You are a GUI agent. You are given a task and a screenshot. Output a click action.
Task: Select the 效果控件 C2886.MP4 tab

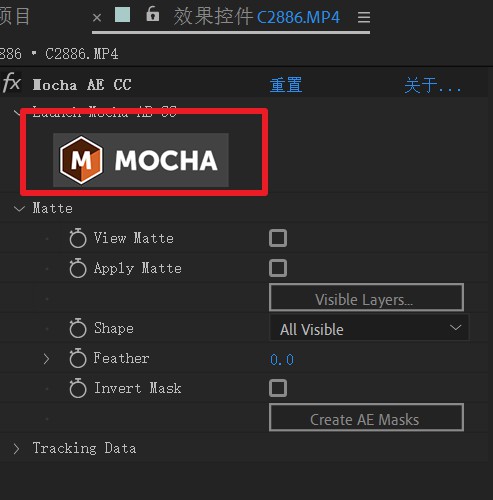pyautogui.click(x=257, y=17)
